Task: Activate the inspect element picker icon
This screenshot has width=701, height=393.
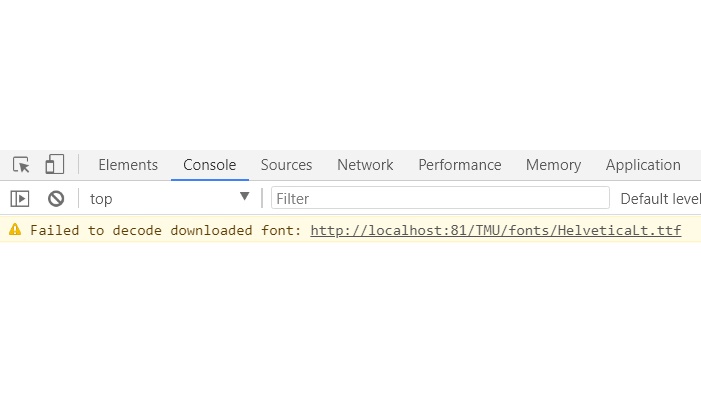Action: click(21, 165)
